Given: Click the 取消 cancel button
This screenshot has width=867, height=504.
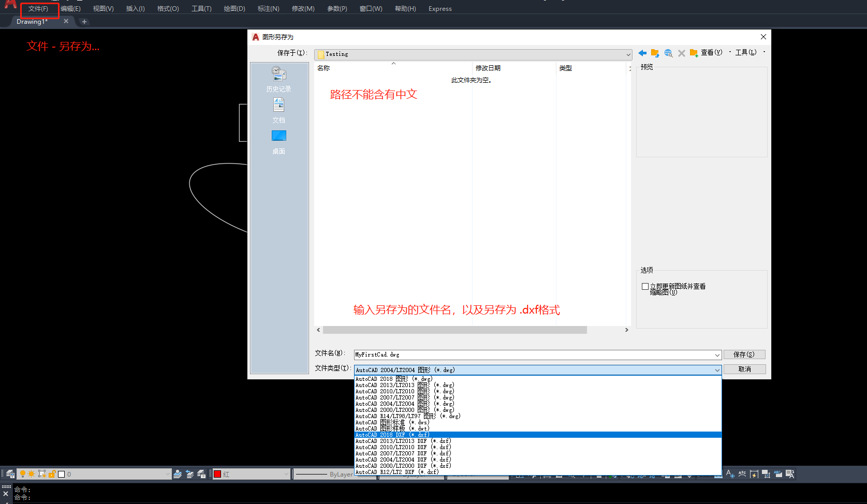Looking at the screenshot, I should 744,369.
